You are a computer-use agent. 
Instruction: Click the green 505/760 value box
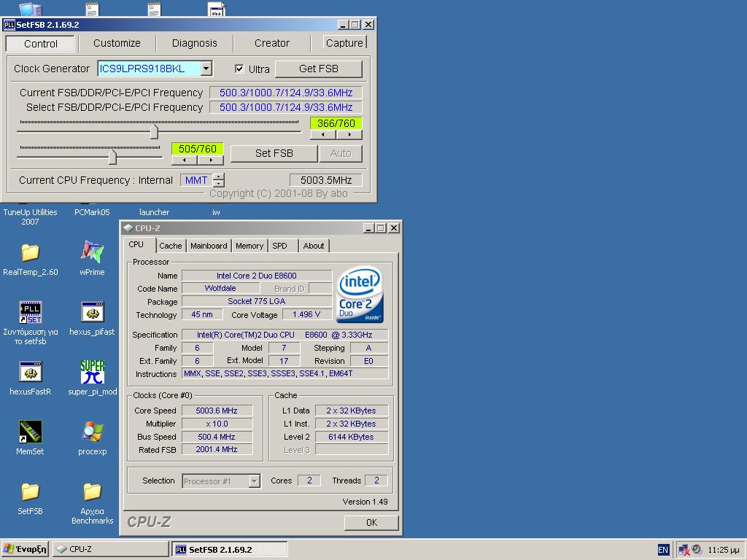click(x=197, y=149)
